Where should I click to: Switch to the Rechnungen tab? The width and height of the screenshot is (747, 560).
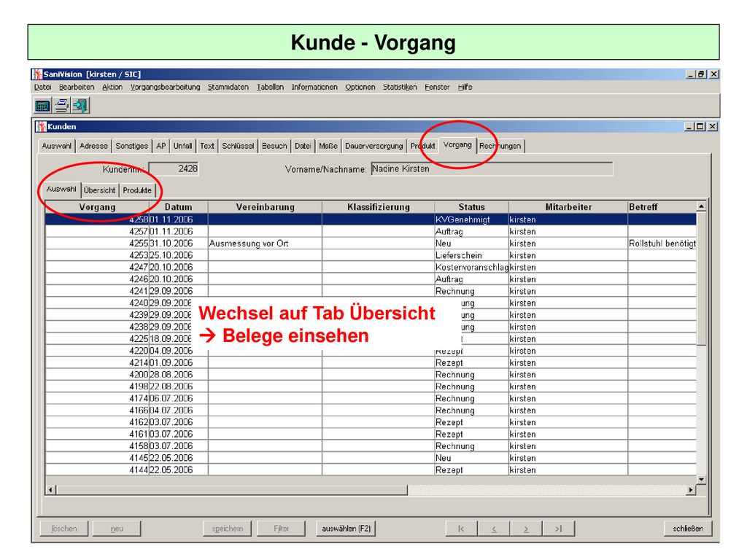(500, 146)
